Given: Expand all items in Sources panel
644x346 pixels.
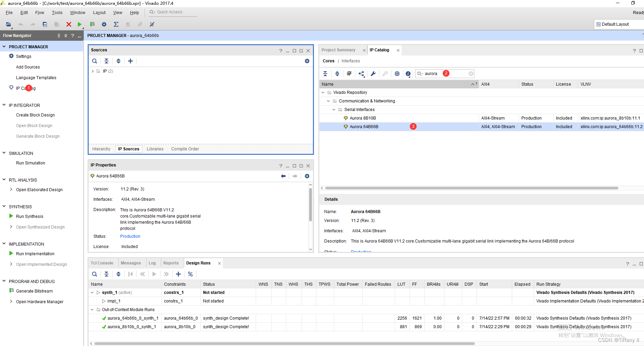Looking at the screenshot, I should click(x=118, y=61).
